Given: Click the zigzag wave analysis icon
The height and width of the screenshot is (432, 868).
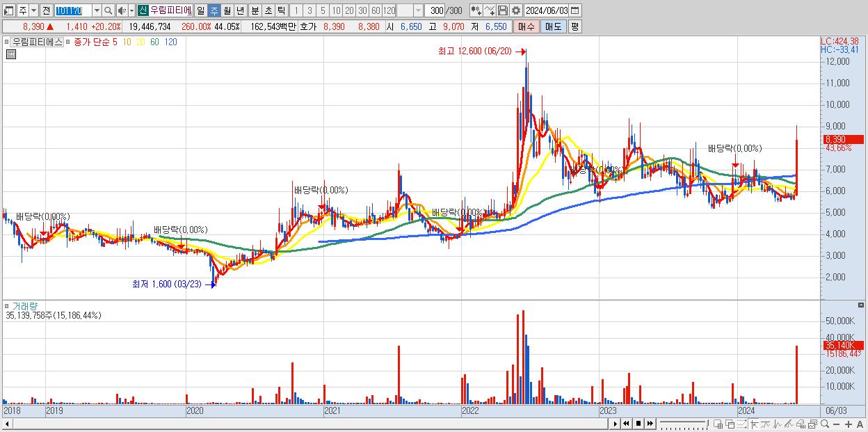Looking at the screenshot, I should tap(778, 424).
